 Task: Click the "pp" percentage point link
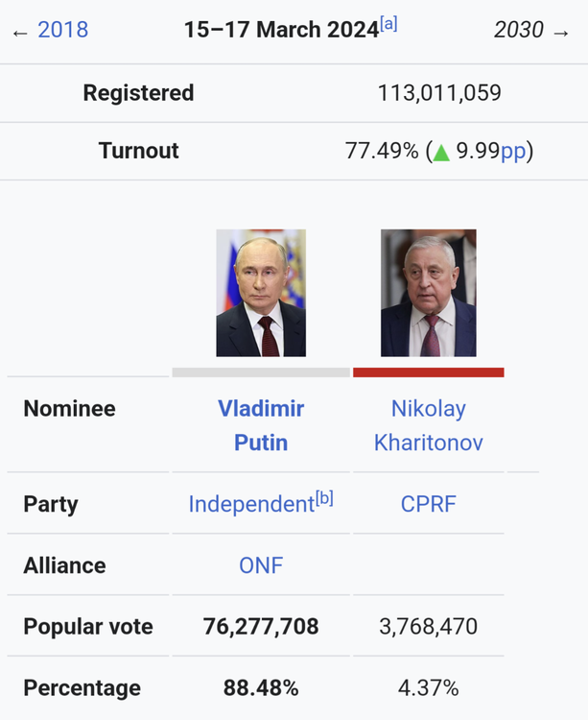click(513, 151)
